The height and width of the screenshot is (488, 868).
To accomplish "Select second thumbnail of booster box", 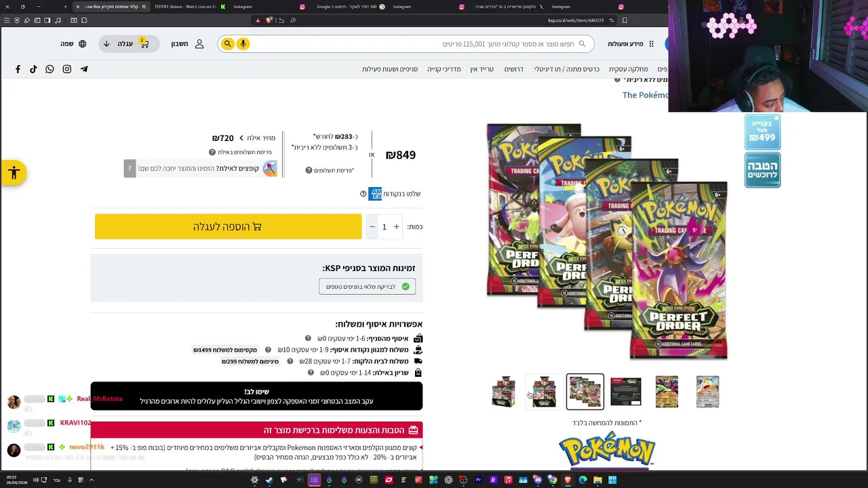I will 544,392.
